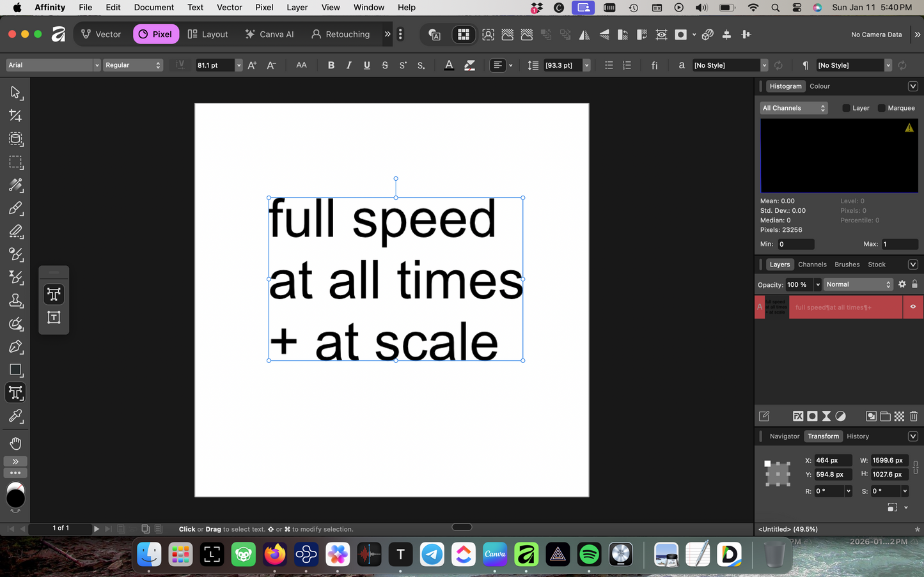Screen dimensions: 924x577
Task: Switch to the Channels tab
Action: 812,265
